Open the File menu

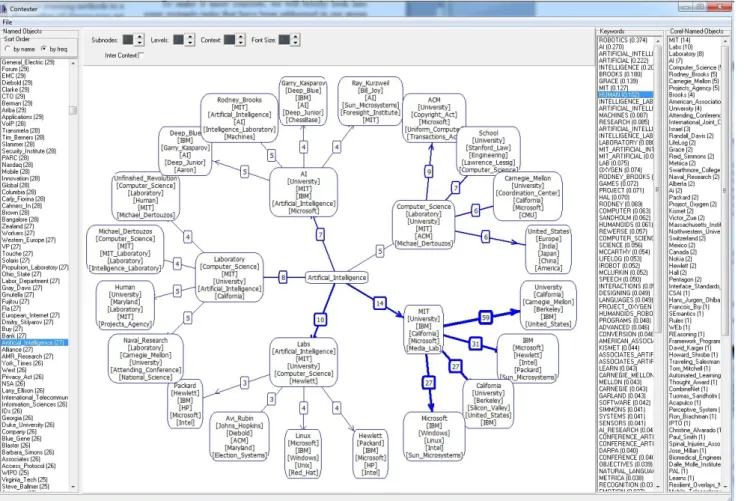click(x=7, y=22)
